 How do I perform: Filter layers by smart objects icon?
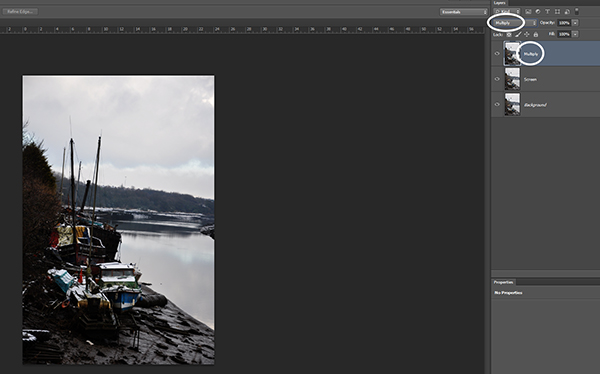(567, 12)
